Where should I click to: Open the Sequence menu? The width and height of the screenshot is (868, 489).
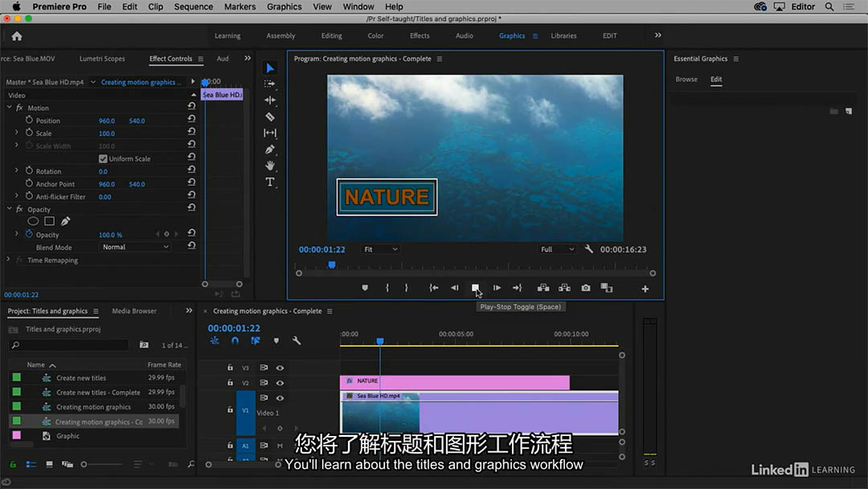coord(193,6)
